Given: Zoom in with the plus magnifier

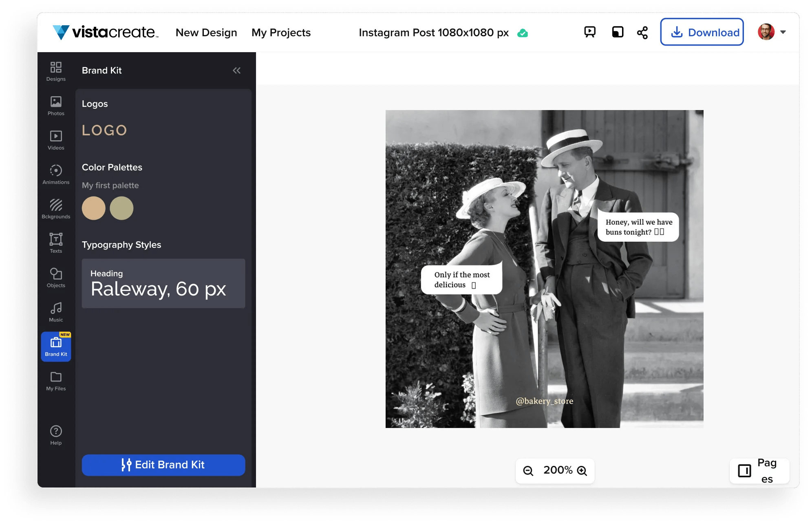Looking at the screenshot, I should (582, 471).
